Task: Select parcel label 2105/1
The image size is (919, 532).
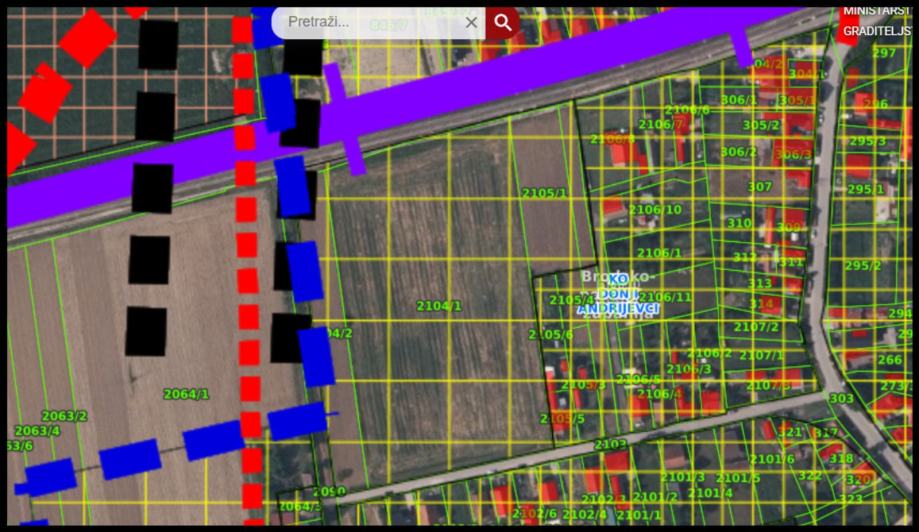Action: 544,193
